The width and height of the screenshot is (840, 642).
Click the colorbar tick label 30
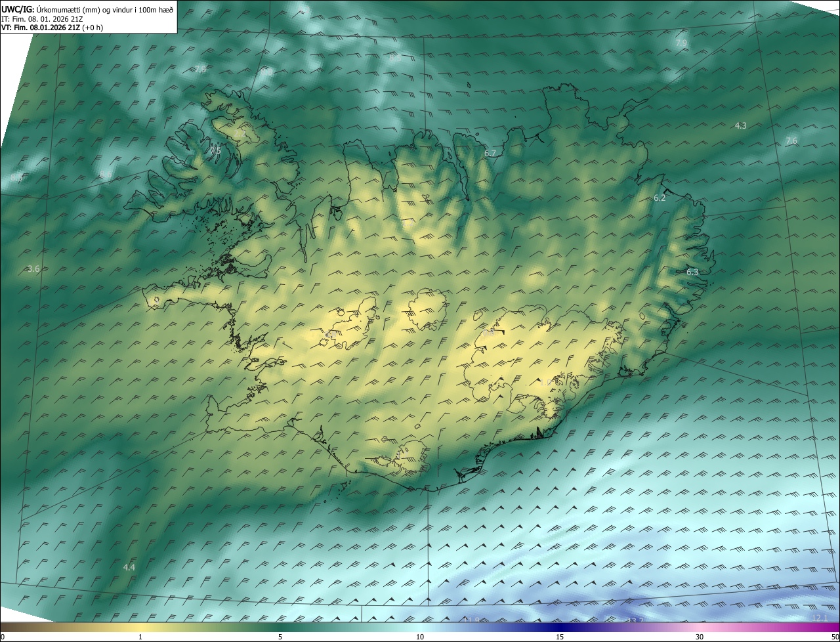tap(700, 637)
